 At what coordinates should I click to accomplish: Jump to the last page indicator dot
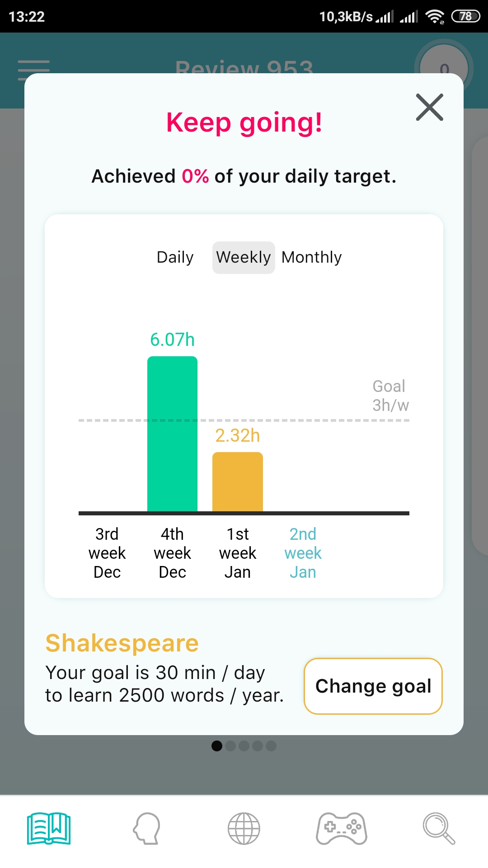(x=271, y=746)
